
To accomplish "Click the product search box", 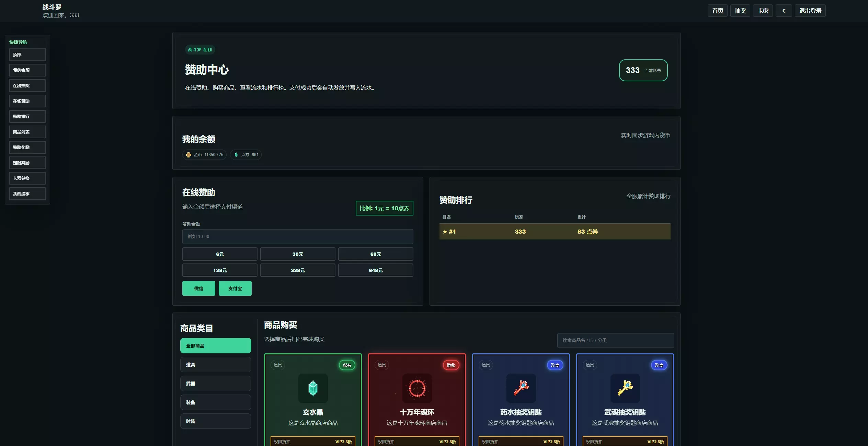I will click(615, 340).
